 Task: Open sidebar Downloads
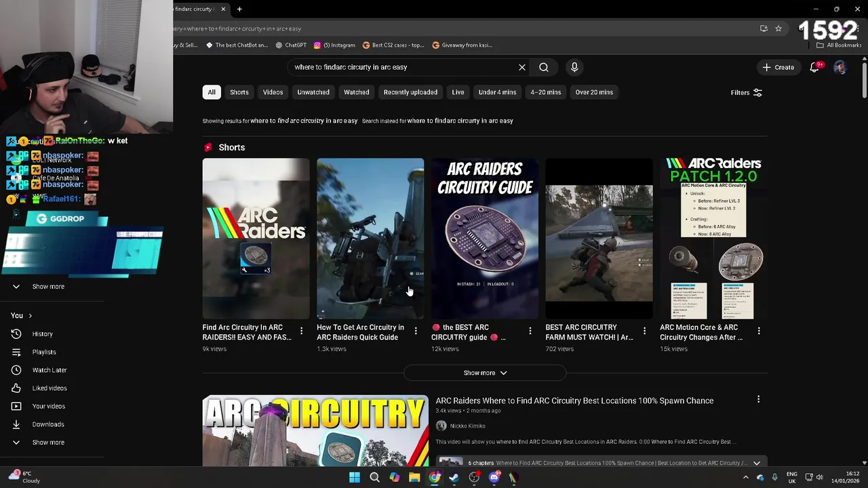coord(48,424)
